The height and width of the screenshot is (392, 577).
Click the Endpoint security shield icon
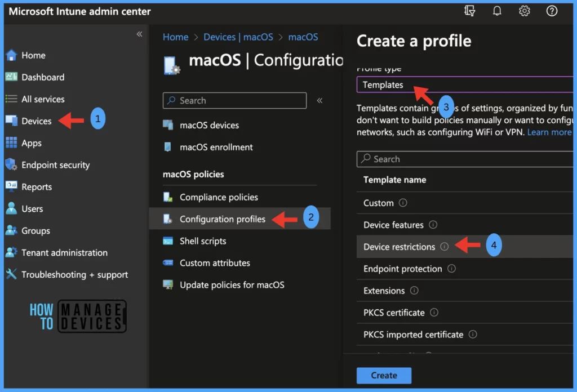click(x=11, y=164)
